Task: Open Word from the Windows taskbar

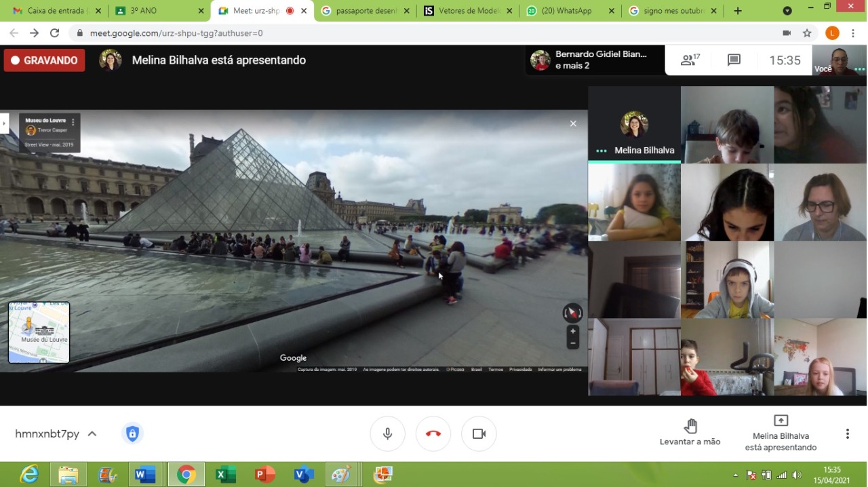Action: (144, 474)
